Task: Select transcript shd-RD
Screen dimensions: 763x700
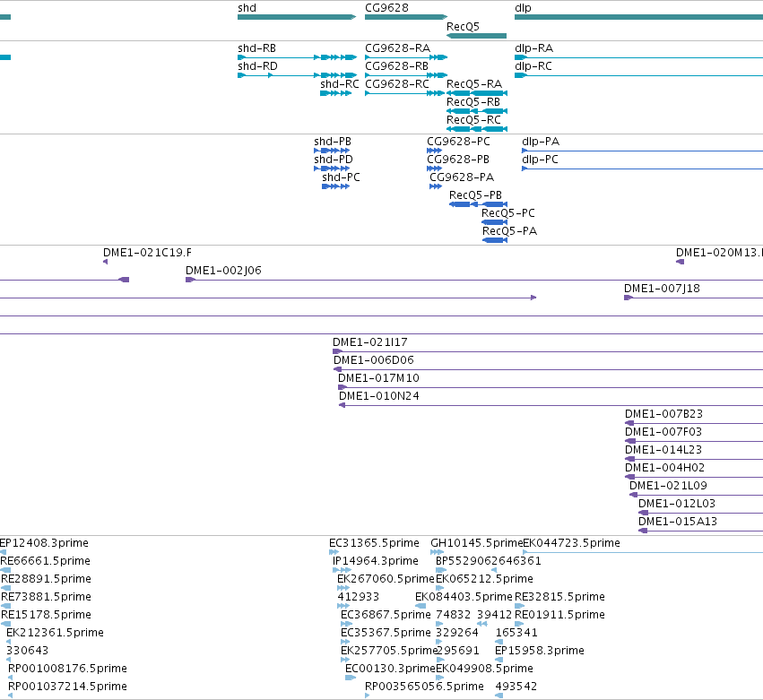Action: (x=298, y=75)
